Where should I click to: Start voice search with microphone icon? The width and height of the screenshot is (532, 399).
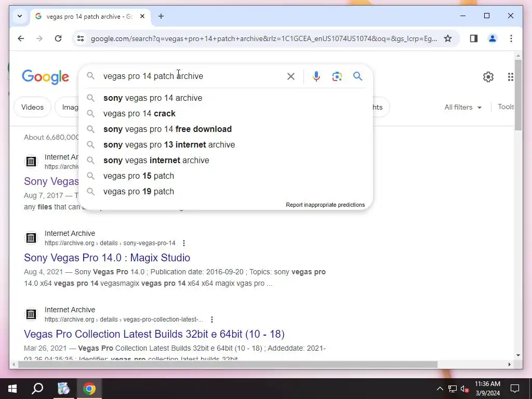316,76
